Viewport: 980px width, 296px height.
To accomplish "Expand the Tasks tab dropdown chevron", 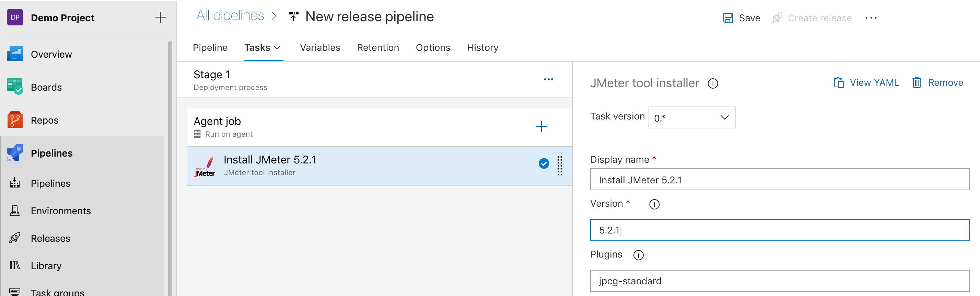I will coord(277,48).
